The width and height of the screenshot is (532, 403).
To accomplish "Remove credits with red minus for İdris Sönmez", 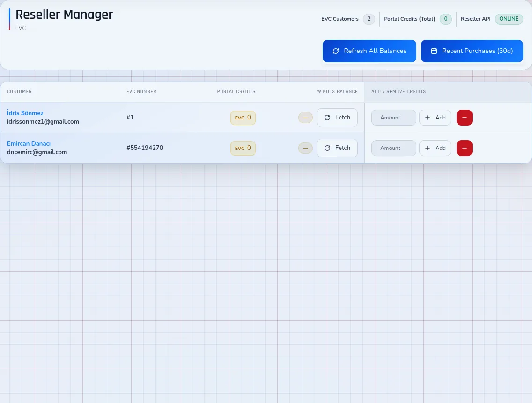I will coord(465,118).
